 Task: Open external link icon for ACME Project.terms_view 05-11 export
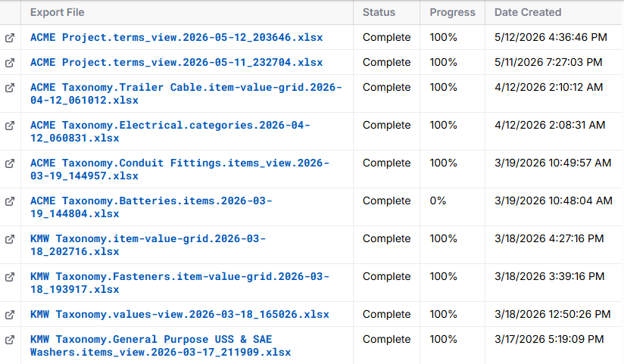(x=10, y=63)
